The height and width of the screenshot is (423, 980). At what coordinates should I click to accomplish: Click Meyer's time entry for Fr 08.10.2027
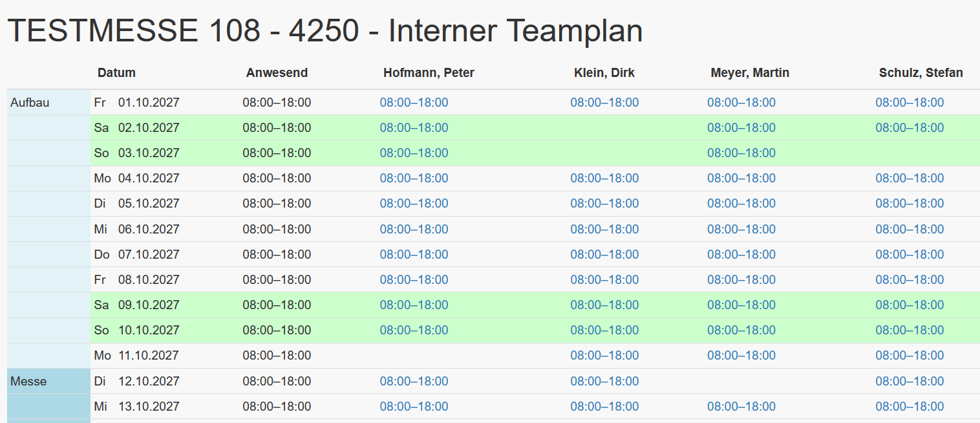[741, 279]
